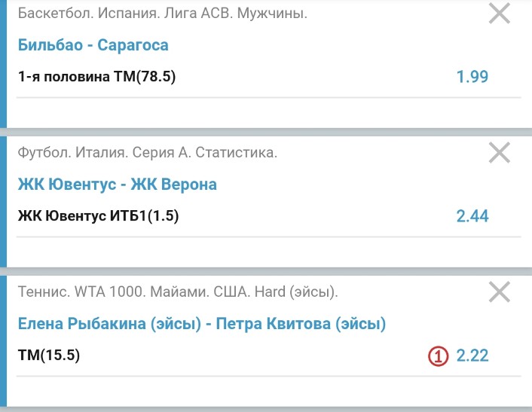Click the 1.99 odds value
The width and height of the screenshot is (532, 412).
pyautogui.click(x=472, y=77)
